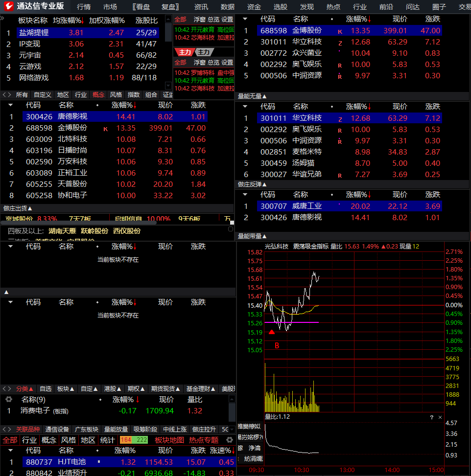Click the K marker on 金博股份 top-right row
The height and width of the screenshot is (476, 471).
340,32
